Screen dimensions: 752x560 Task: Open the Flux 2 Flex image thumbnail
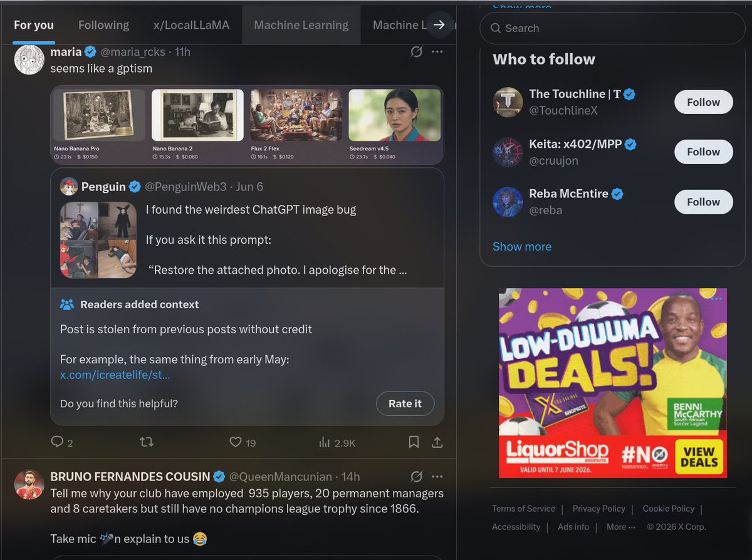296,115
